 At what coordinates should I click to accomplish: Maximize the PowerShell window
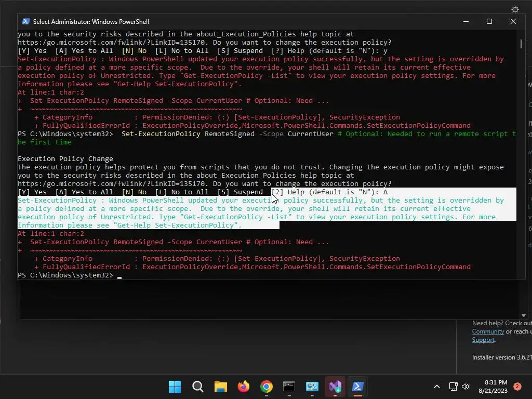pyautogui.click(x=489, y=21)
